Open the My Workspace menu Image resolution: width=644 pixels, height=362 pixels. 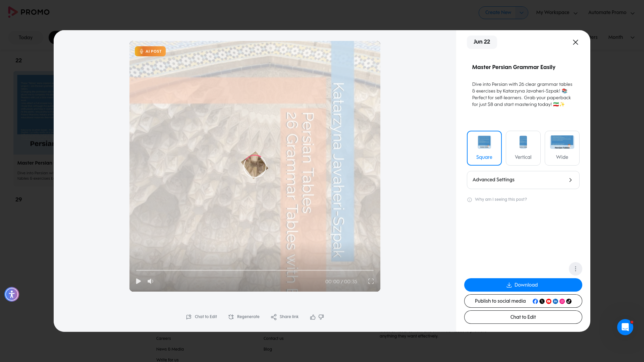tap(556, 13)
